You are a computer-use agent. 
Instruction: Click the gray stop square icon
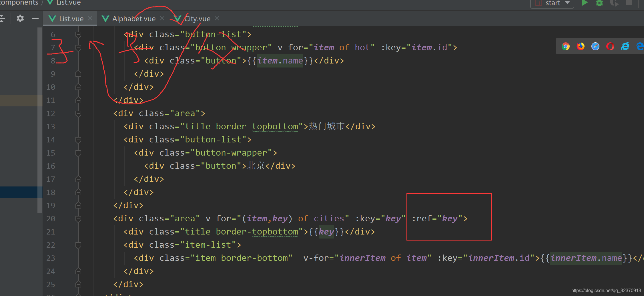coord(629,3)
